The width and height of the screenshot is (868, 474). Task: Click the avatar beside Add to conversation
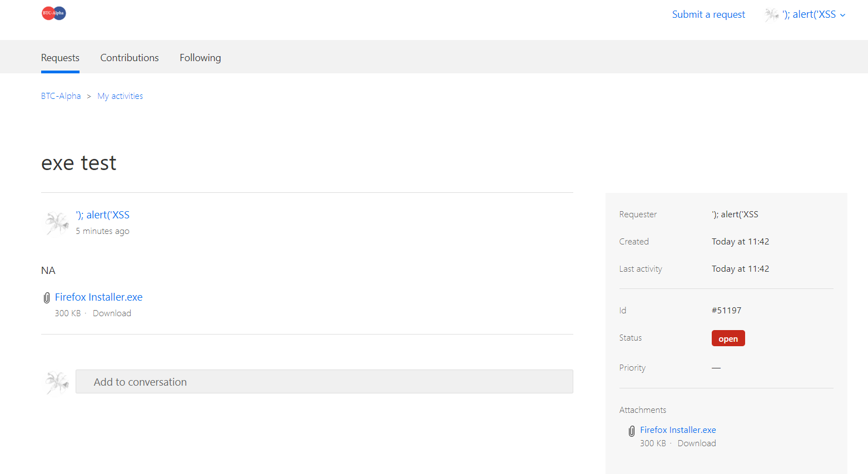[57, 382]
